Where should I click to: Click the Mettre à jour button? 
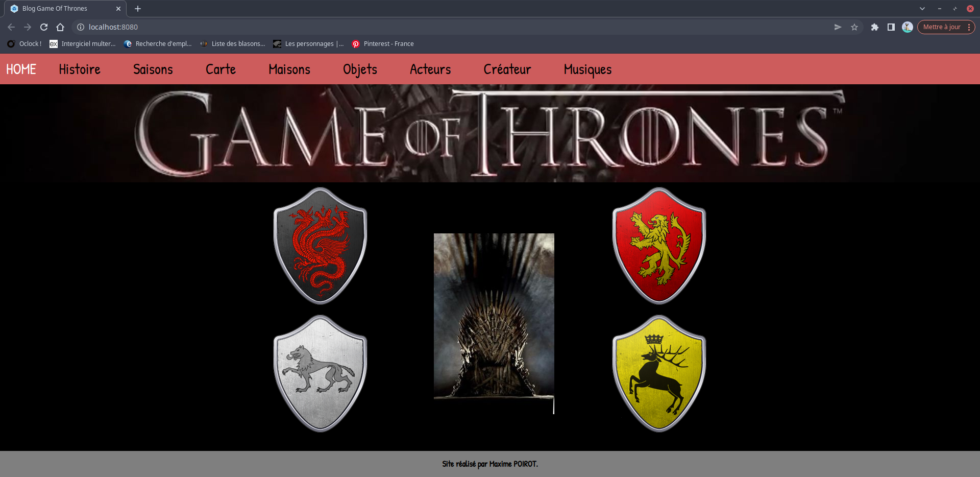tap(941, 27)
